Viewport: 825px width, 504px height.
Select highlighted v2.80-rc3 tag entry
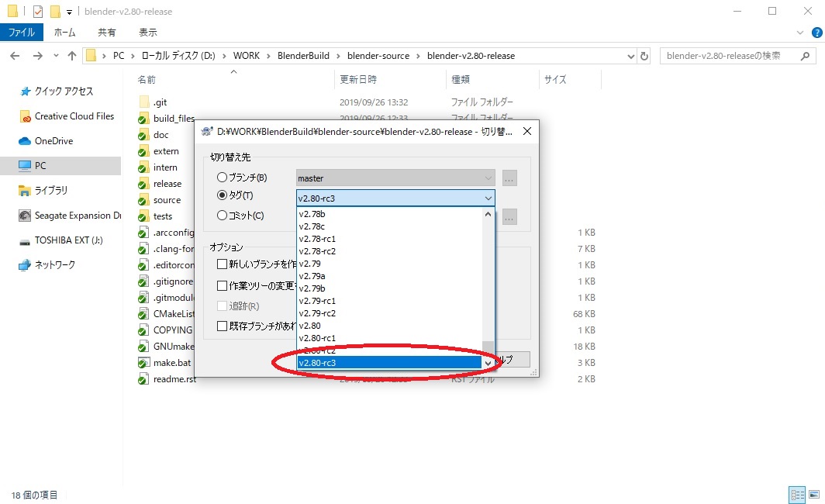(x=389, y=362)
